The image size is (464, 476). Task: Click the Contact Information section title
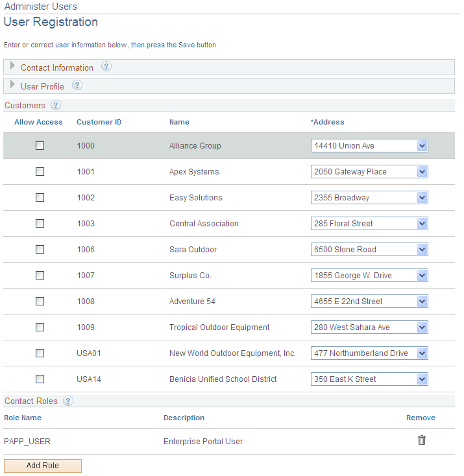tap(57, 67)
